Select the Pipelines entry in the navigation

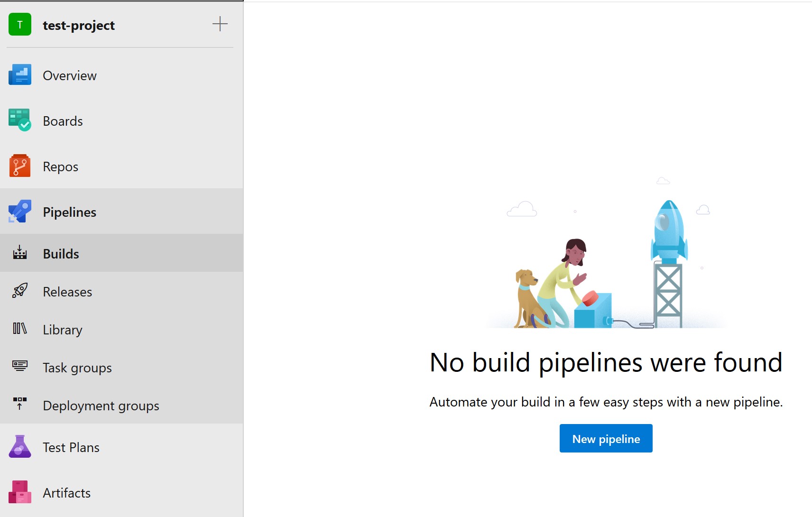point(69,212)
